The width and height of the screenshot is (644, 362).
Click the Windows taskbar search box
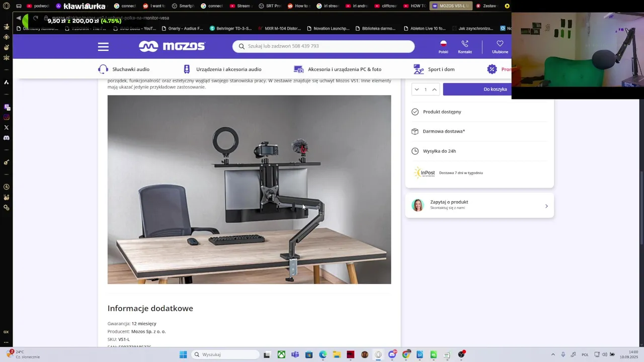click(x=225, y=354)
